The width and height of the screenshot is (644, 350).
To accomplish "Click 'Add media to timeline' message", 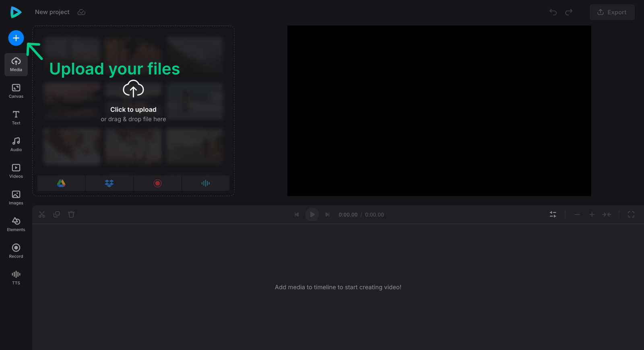I will coord(338,287).
